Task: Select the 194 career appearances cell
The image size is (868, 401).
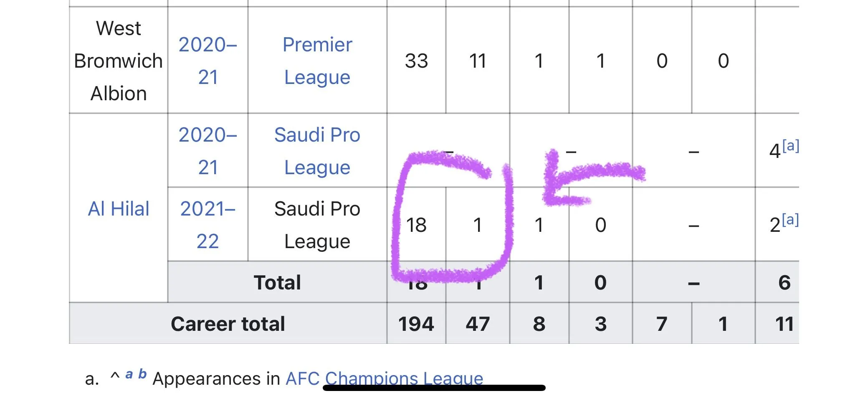Action: click(x=416, y=324)
